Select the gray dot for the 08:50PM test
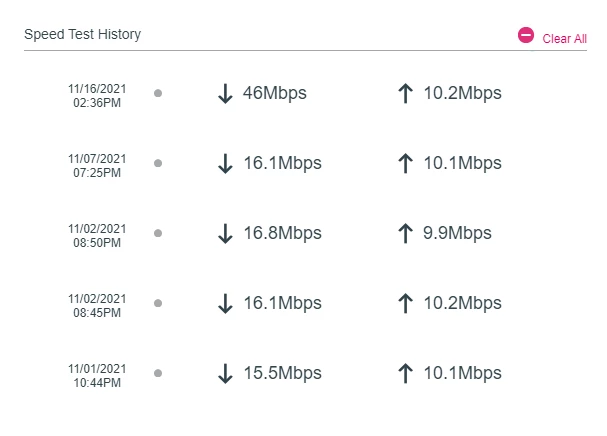The height and width of the screenshot is (436, 607). click(158, 233)
